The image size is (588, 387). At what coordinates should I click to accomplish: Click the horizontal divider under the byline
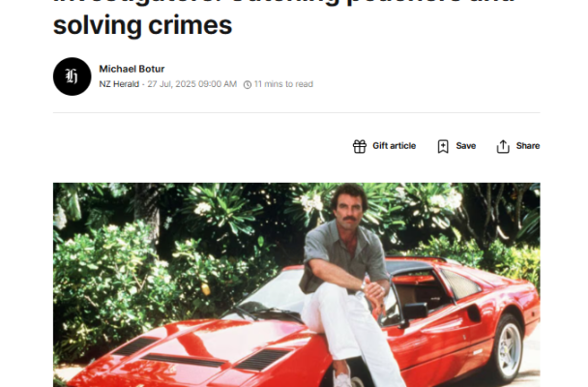click(296, 112)
